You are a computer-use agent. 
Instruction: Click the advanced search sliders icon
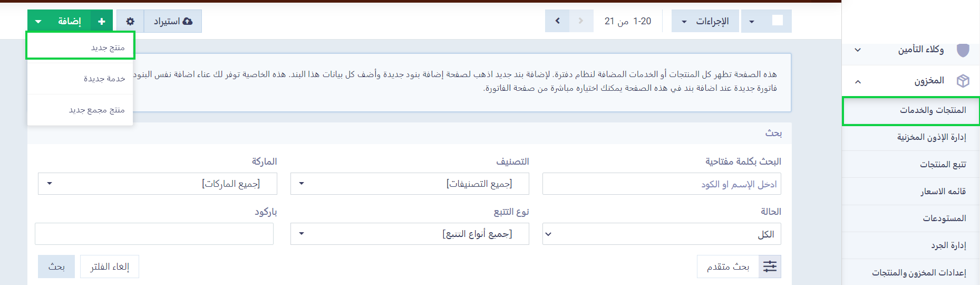click(770, 267)
